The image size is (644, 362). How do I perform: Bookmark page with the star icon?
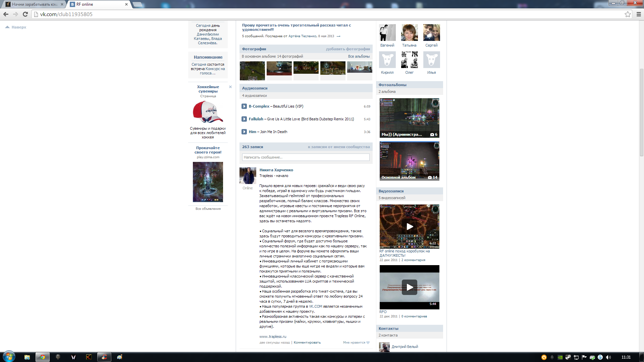pos(628,14)
